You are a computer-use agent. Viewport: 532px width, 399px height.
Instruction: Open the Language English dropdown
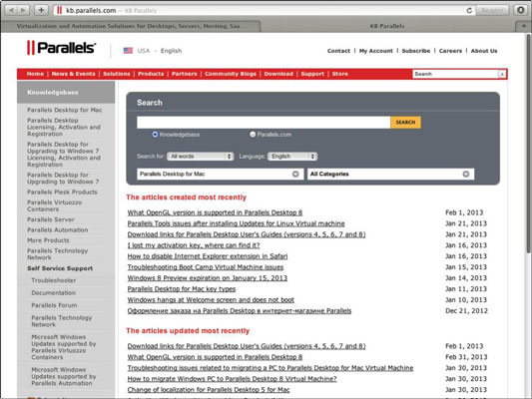coord(292,157)
